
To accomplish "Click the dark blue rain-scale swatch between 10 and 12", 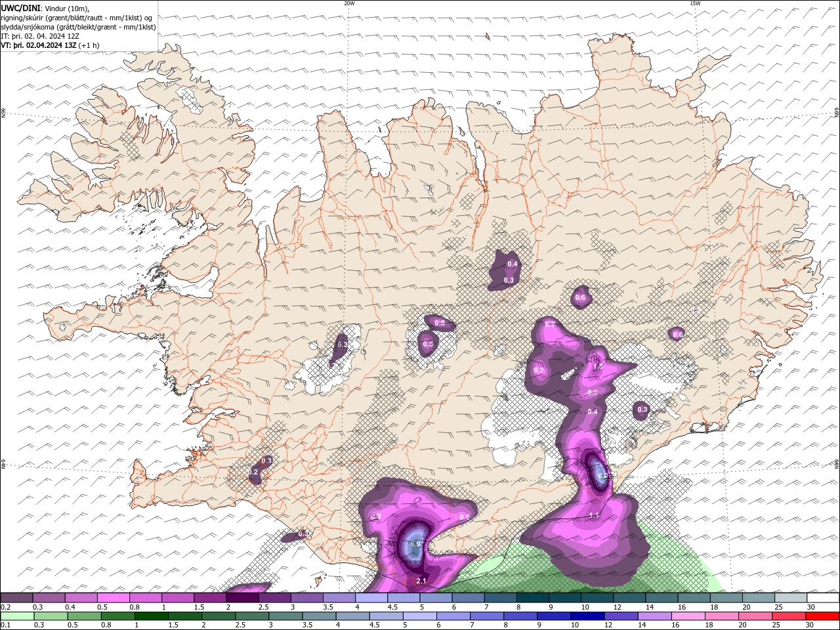I will click(587, 616).
